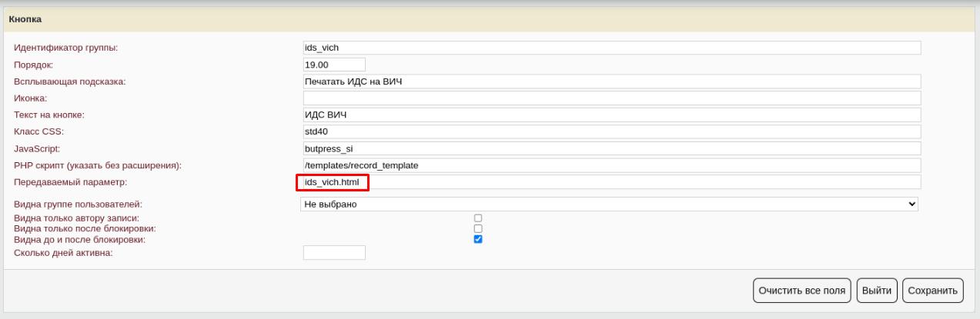
Task: Click the 'Идентификатор группы' field with ids_vich
Action: coord(611,48)
